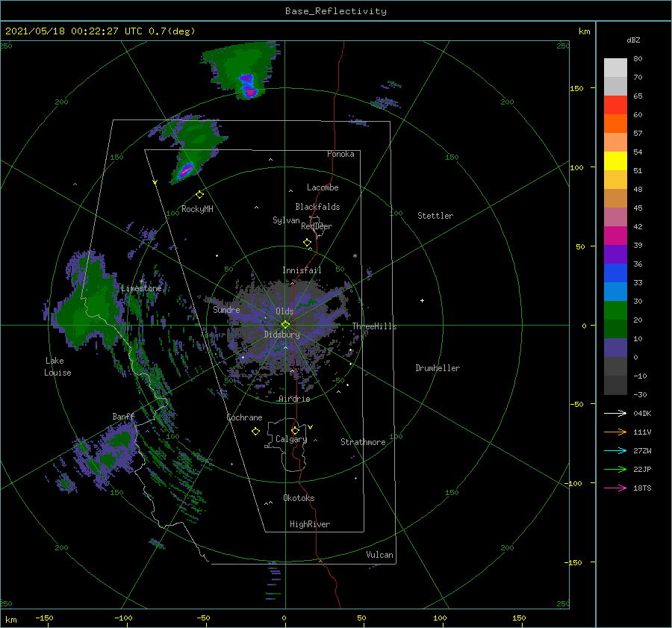Click the RedDeer city label
The width and height of the screenshot is (672, 628).
tap(317, 226)
